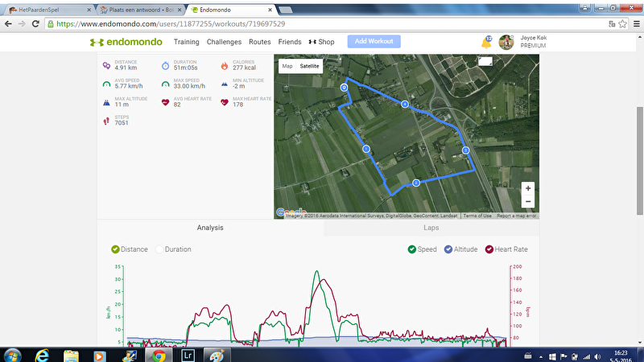Image resolution: width=644 pixels, height=362 pixels.
Task: Click Add Workout button
Action: coord(374,42)
